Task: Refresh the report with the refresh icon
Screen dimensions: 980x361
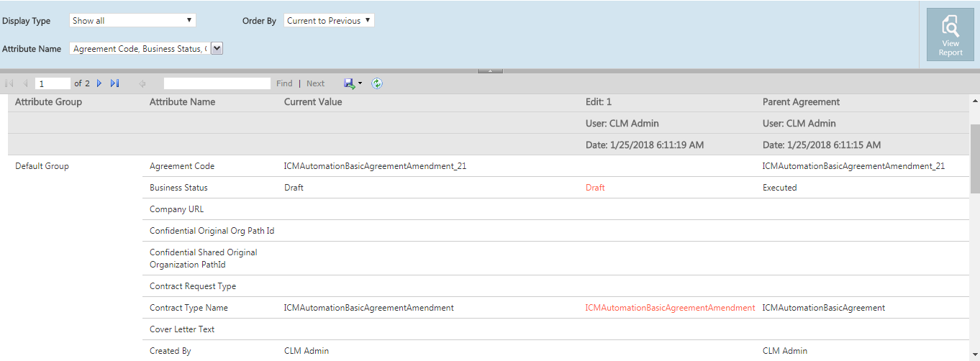Action: [x=377, y=83]
